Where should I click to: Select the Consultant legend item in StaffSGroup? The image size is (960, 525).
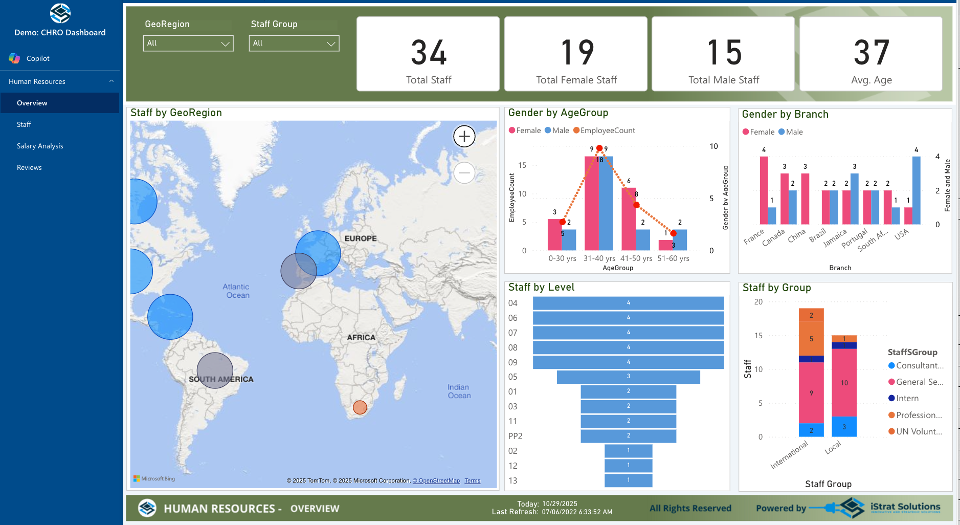point(915,365)
